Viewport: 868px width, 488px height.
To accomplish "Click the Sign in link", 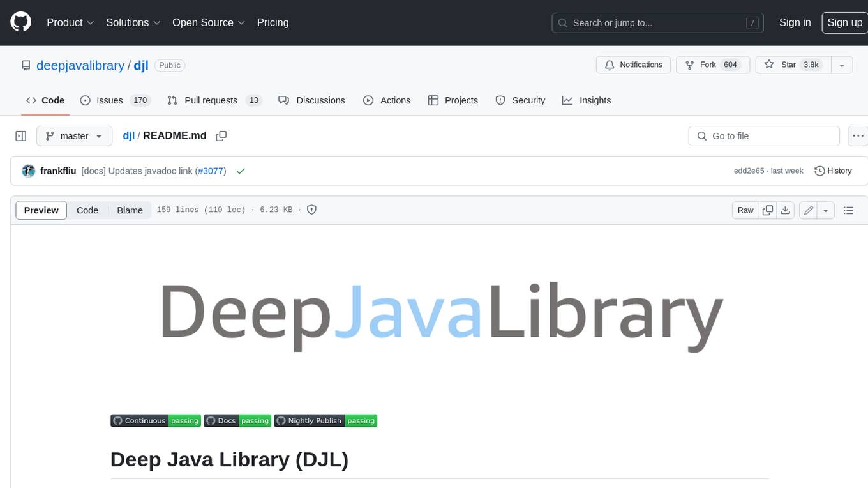I will 795,22.
